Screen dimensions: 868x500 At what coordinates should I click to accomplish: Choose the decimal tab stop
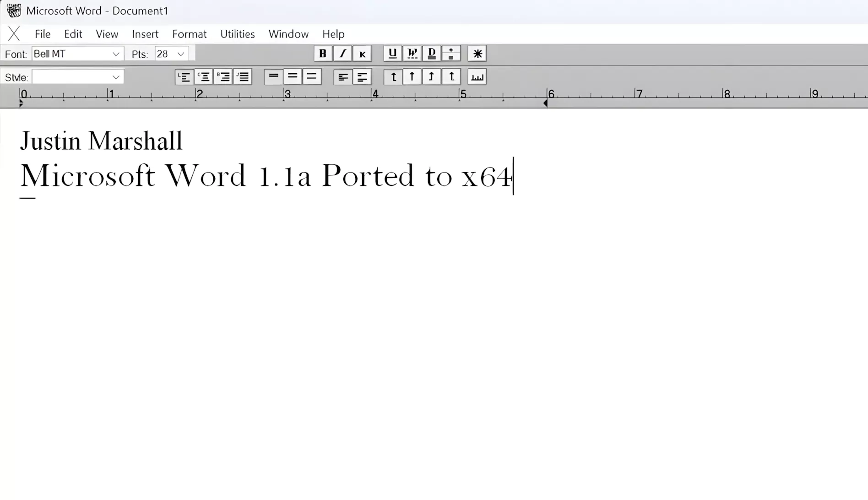click(x=451, y=77)
